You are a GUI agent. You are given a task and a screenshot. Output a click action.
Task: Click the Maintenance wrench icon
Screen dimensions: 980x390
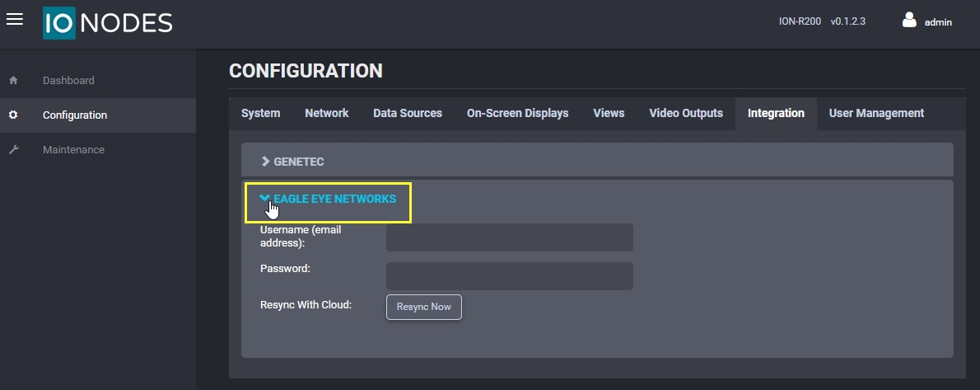tap(13, 150)
